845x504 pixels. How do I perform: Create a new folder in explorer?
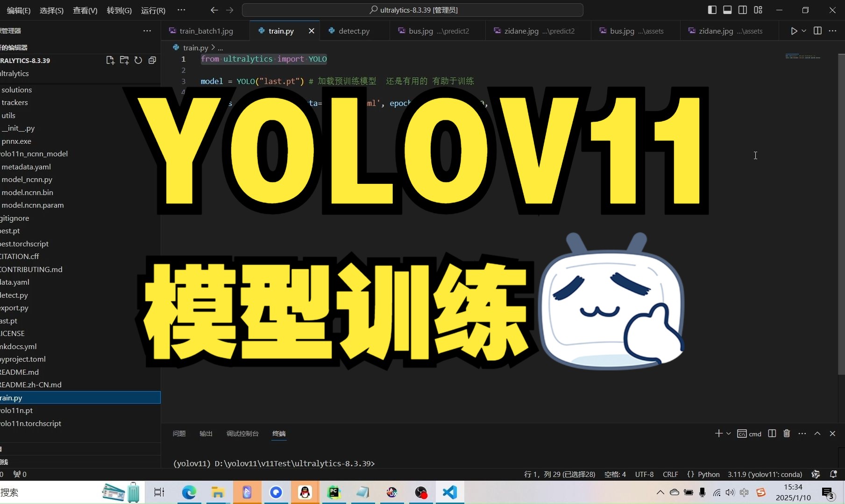(x=124, y=60)
